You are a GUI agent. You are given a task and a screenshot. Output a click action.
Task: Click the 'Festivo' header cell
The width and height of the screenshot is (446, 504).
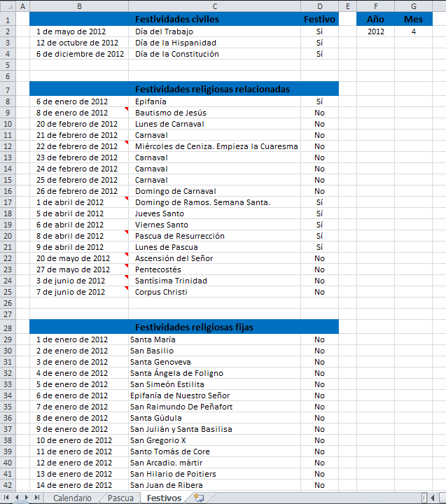(320, 20)
